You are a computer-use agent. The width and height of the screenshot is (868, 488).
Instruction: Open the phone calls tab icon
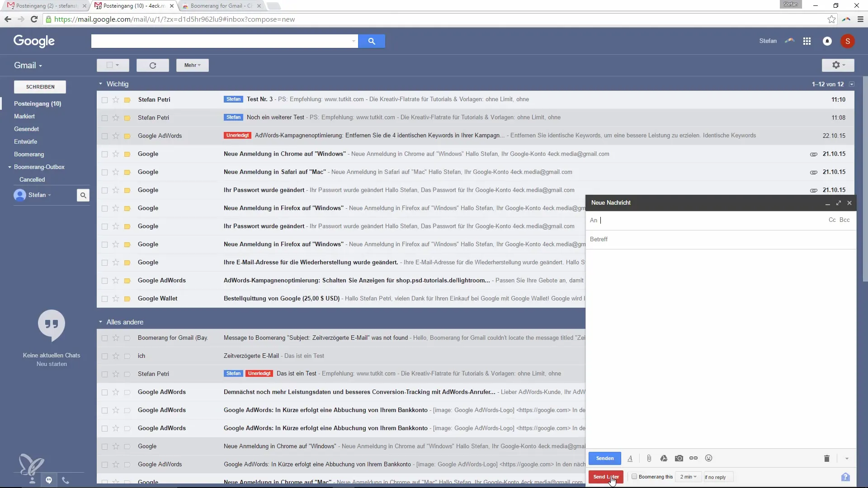tap(66, 480)
